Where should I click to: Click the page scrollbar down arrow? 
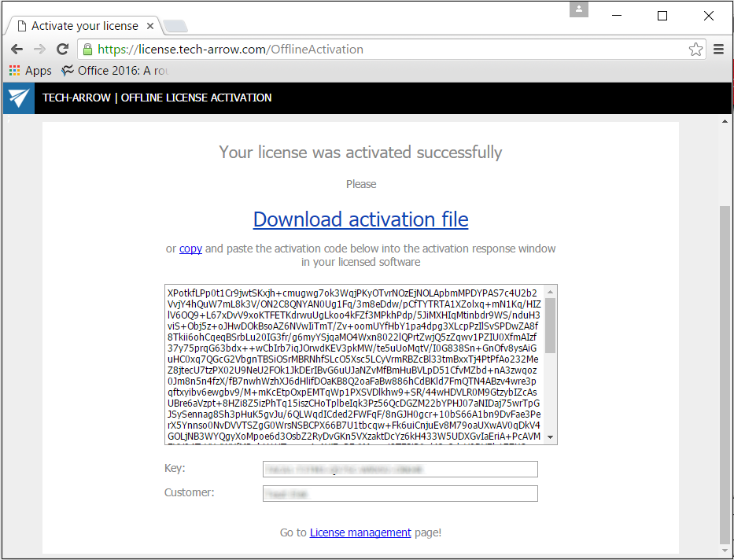coord(725,550)
